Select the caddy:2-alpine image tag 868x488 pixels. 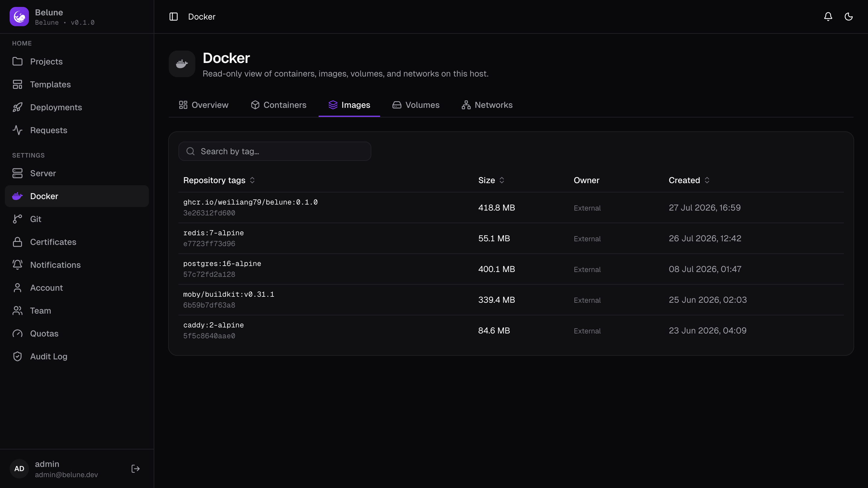[x=213, y=325]
